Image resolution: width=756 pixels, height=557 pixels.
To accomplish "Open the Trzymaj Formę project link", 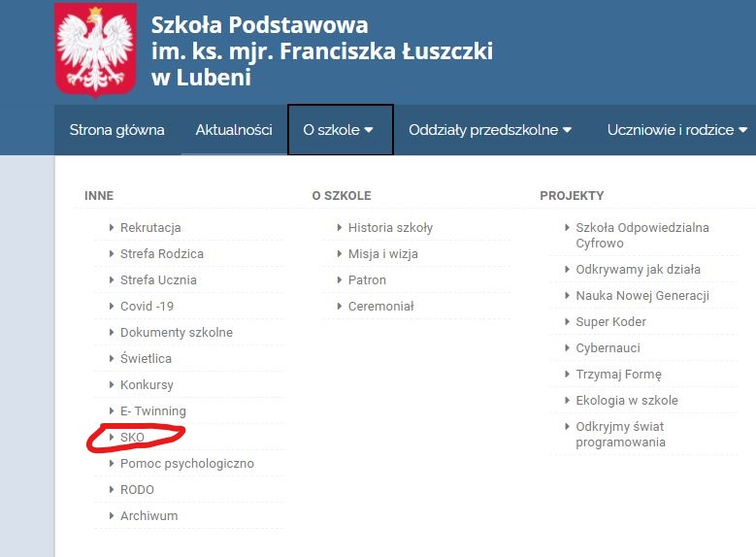I will [618, 375].
